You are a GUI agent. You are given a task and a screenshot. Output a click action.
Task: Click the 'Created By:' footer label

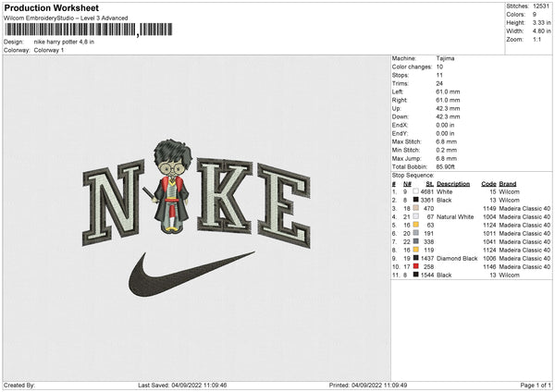19,385
